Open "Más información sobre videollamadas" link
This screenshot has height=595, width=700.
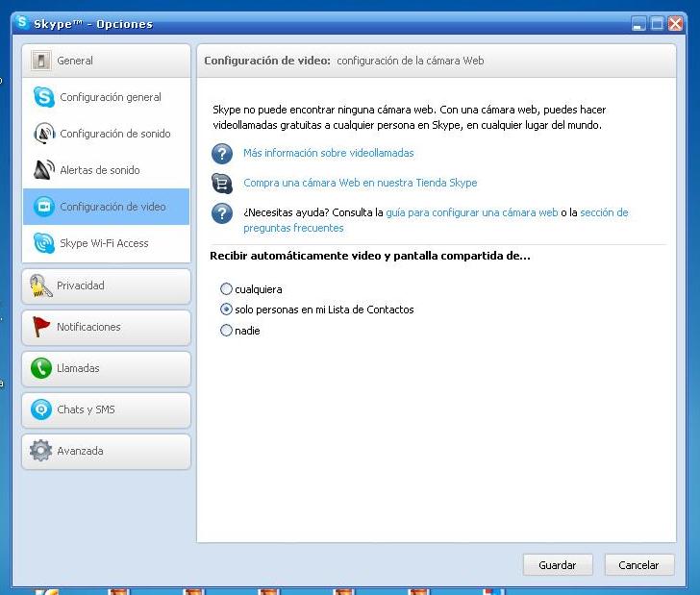tap(328, 153)
